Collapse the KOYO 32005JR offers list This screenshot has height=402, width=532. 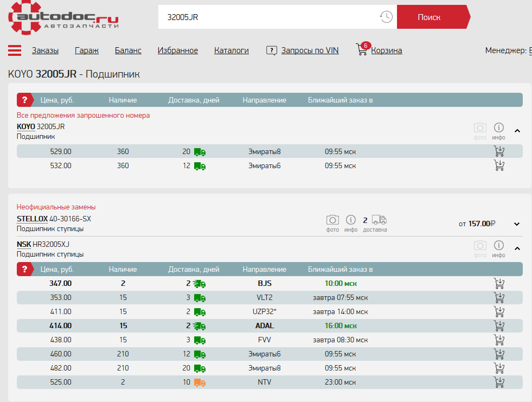(x=517, y=131)
